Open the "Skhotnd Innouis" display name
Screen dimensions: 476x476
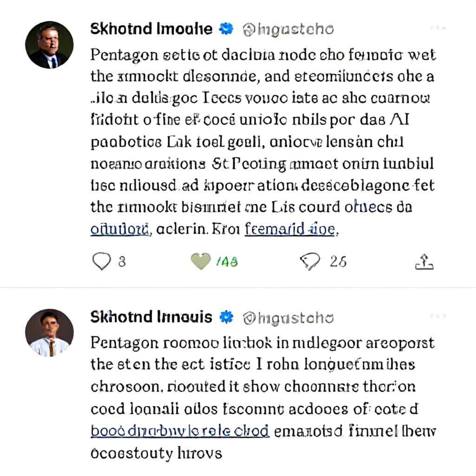pyautogui.click(x=151, y=317)
